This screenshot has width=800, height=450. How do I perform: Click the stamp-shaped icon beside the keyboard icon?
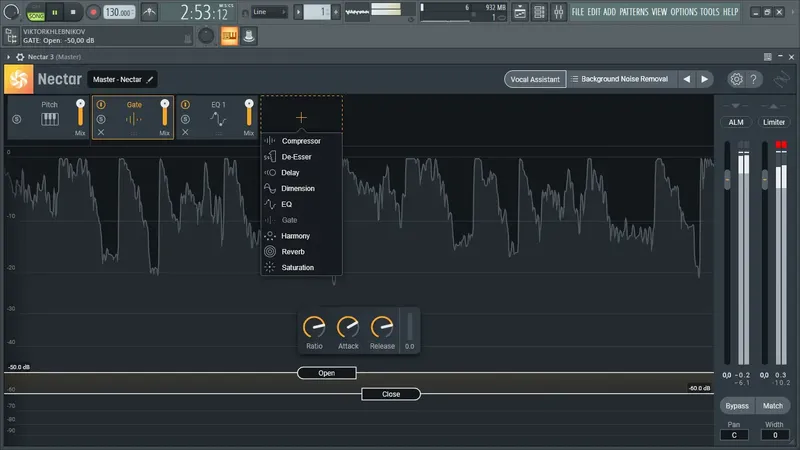coord(249,36)
